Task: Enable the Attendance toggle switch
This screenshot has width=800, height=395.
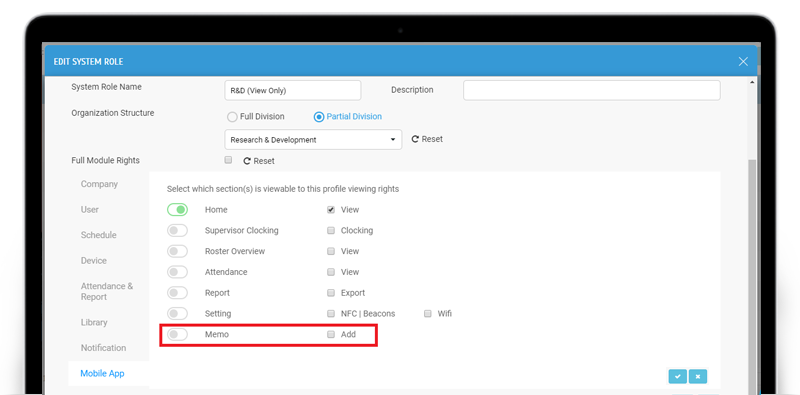Action: (177, 272)
